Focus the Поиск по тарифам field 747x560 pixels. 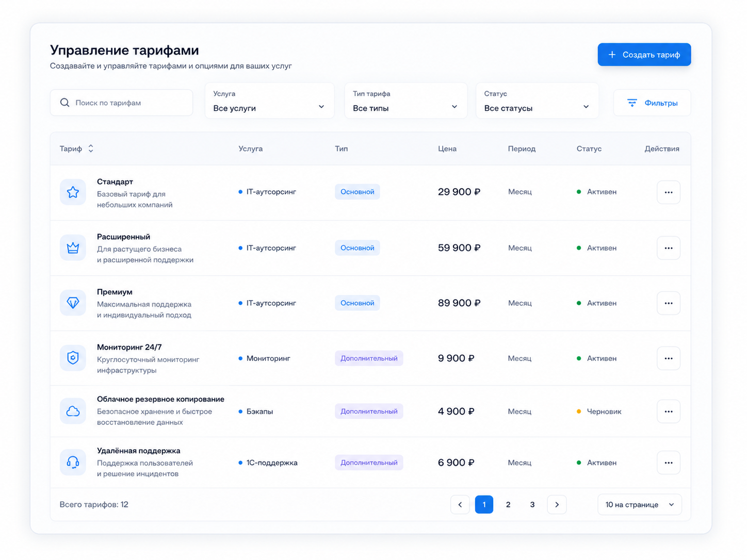tap(121, 103)
